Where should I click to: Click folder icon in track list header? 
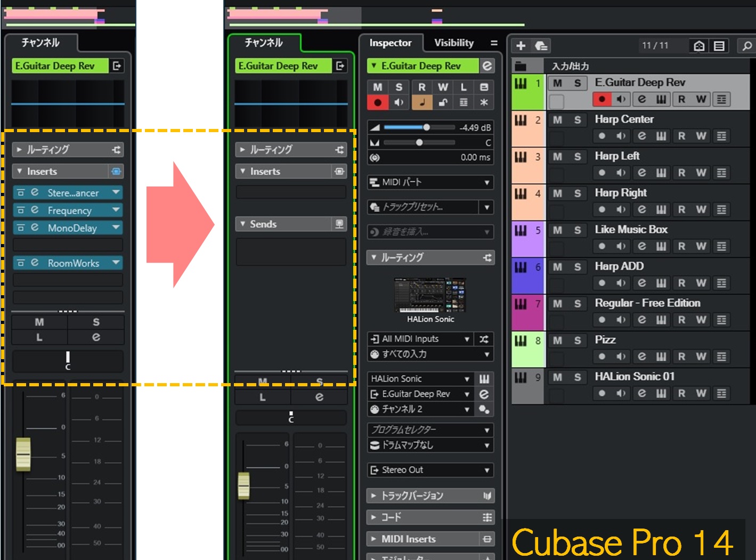point(521,67)
